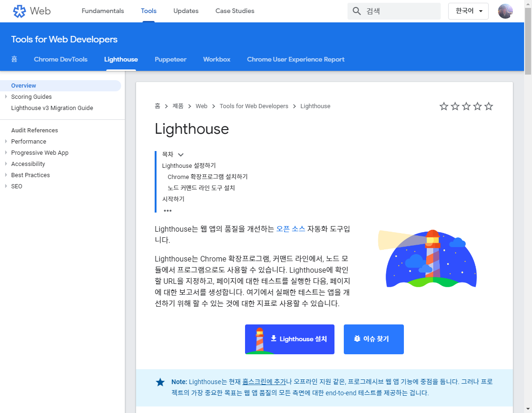Click the page vertical scrollbar thumb

pos(528,41)
